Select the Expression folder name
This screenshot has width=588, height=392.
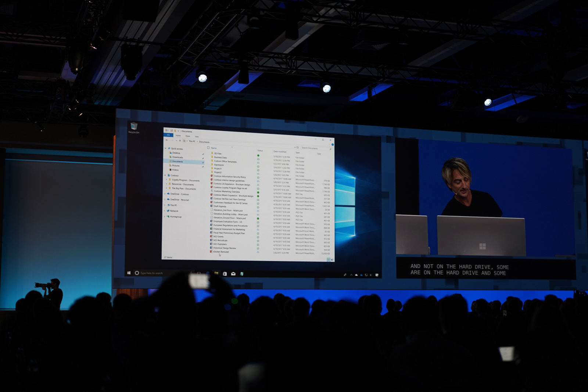(x=219, y=165)
